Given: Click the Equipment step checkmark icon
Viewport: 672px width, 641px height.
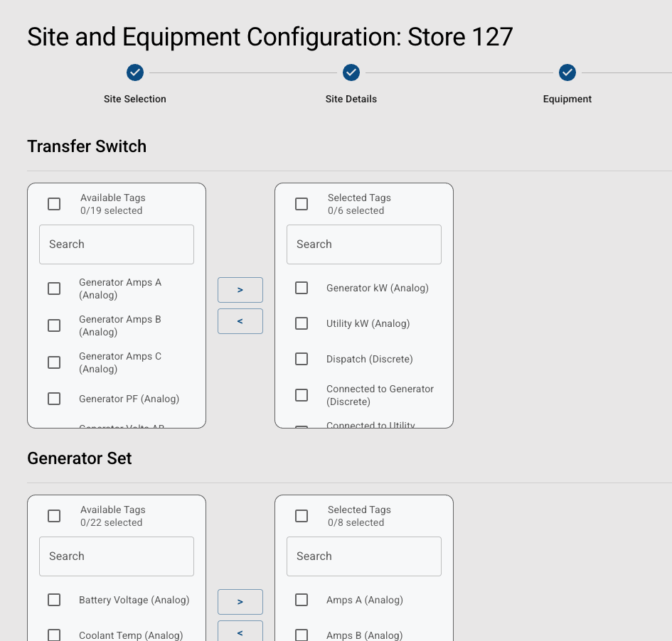Looking at the screenshot, I should coord(567,72).
